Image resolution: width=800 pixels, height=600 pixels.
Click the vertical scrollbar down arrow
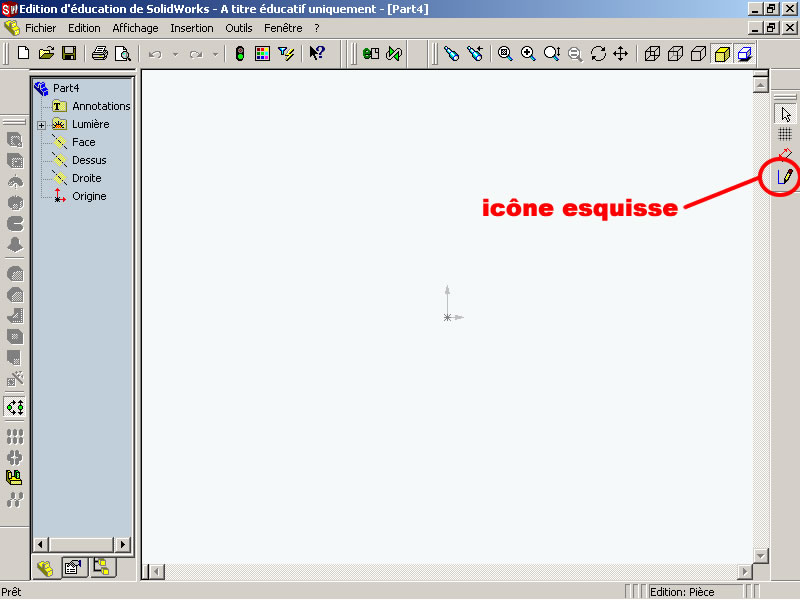(x=760, y=555)
